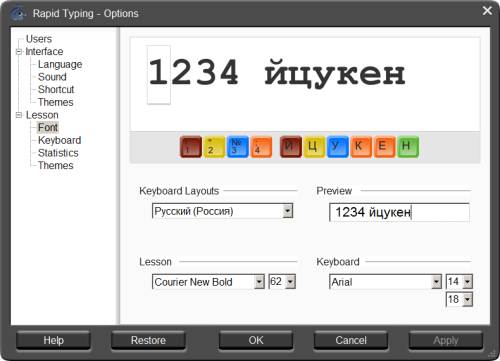Open Themes under Interface
The width and height of the screenshot is (500, 361).
click(x=55, y=102)
